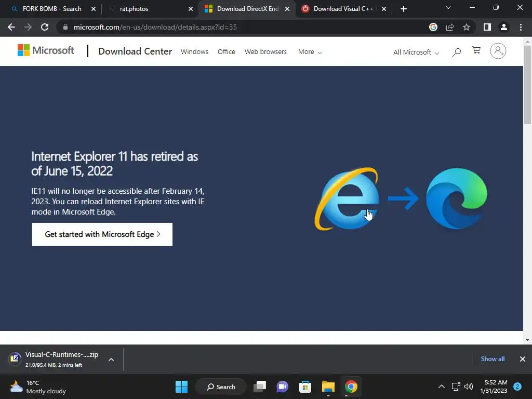This screenshot has width=532, height=399.
Task: Expand the All Microsoft menu
Action: point(416,52)
